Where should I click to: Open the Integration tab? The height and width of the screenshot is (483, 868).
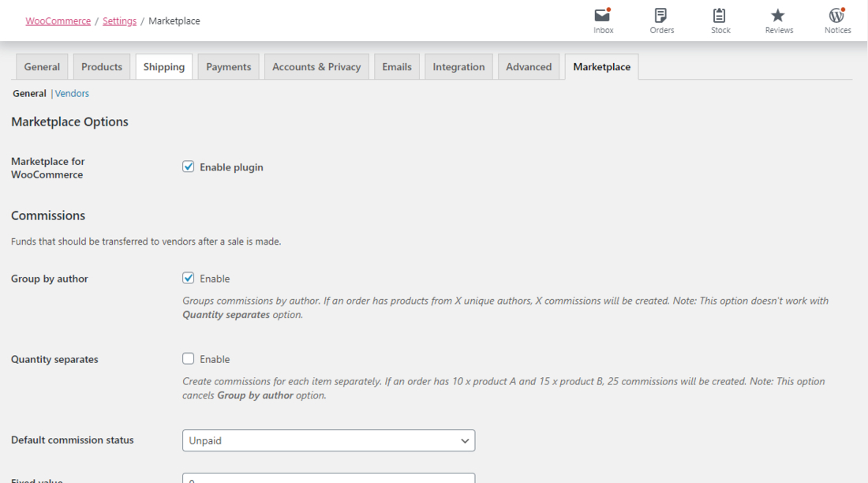(458, 67)
